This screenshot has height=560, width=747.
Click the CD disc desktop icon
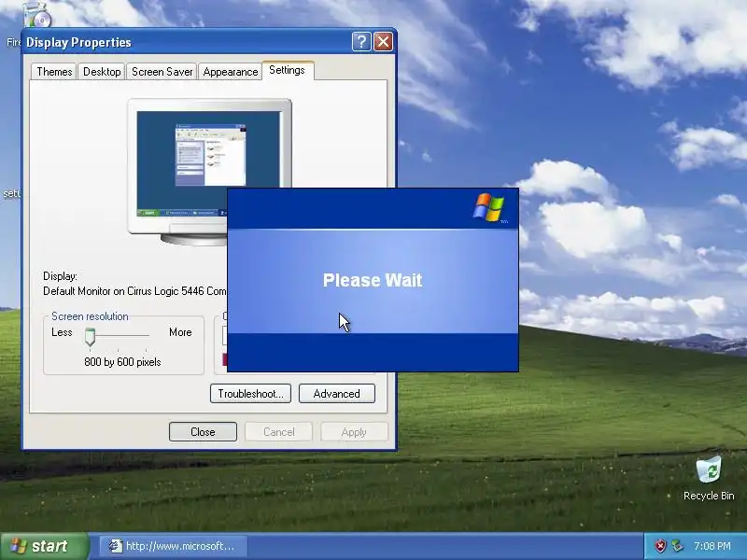pos(37,14)
